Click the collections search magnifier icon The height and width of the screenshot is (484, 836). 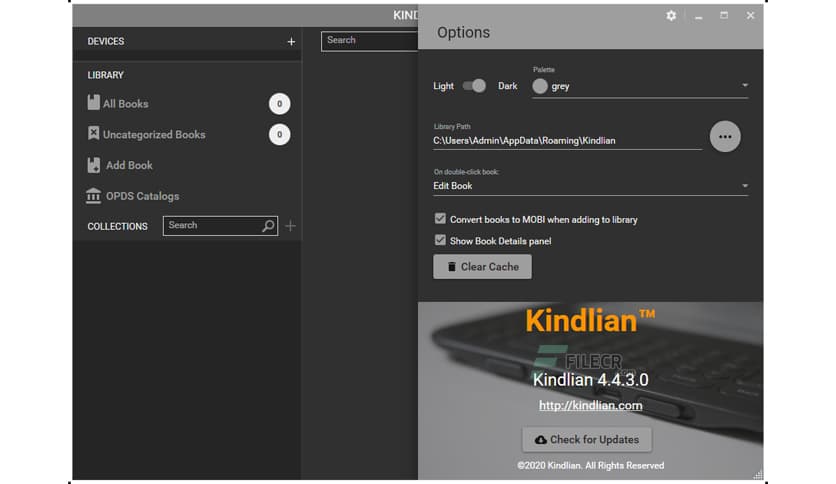[268, 226]
